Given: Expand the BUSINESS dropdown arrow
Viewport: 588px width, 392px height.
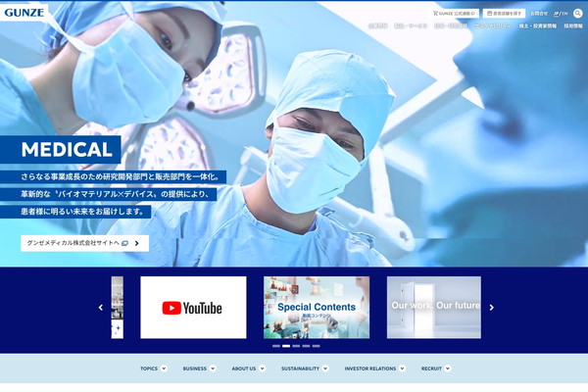Looking at the screenshot, I should [213, 368].
